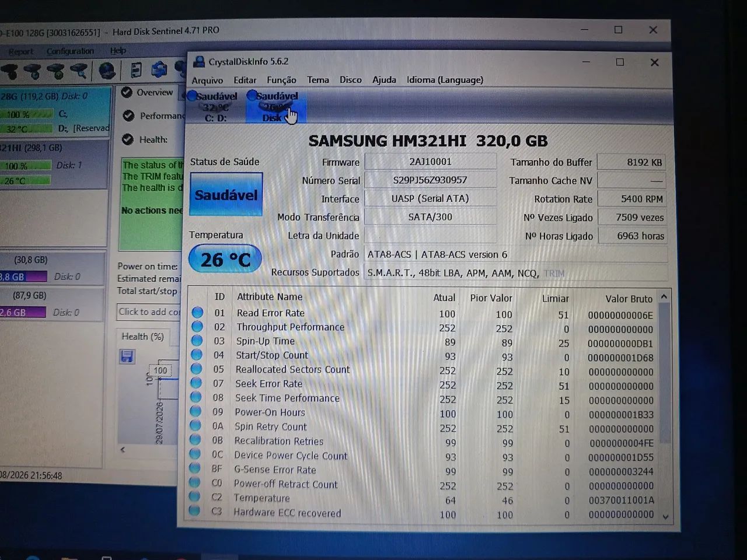Open the Disco menu
This screenshot has height=560, width=747.
click(x=351, y=79)
